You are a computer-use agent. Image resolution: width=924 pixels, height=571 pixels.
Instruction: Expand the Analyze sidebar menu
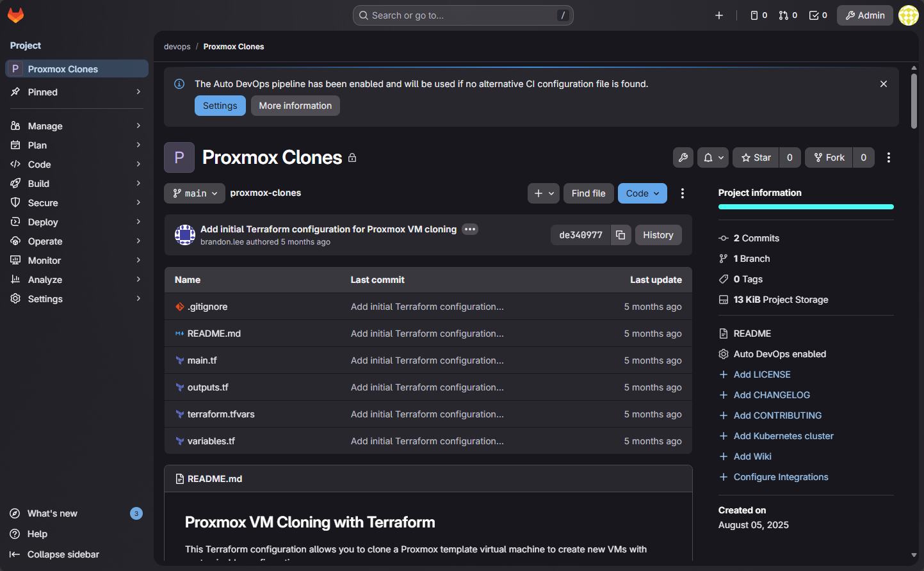[x=77, y=280]
